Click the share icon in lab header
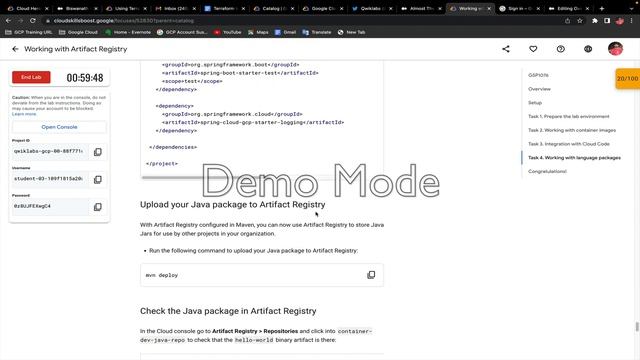This screenshot has width=640, height=360. (x=506, y=49)
